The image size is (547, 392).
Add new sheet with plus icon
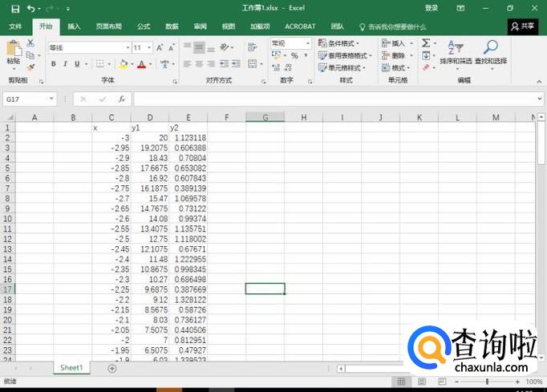coord(112,368)
